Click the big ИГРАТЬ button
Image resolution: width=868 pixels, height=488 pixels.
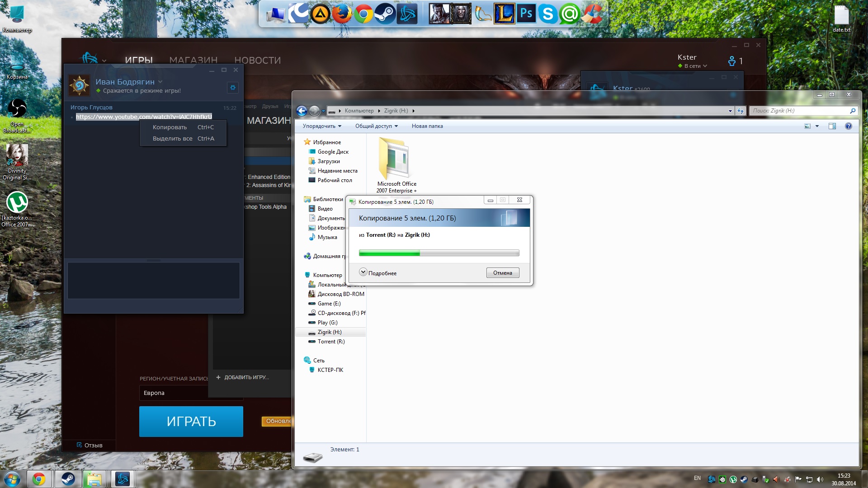(x=191, y=421)
